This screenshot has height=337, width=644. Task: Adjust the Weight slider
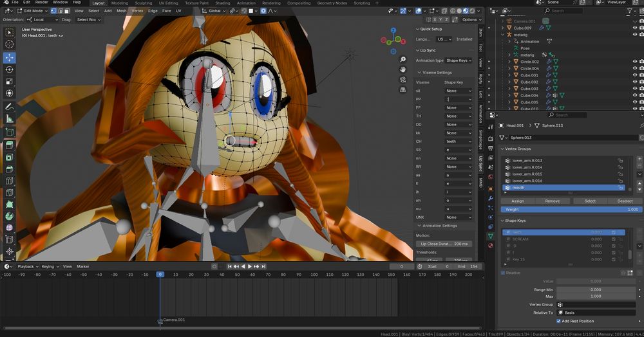[571, 209]
